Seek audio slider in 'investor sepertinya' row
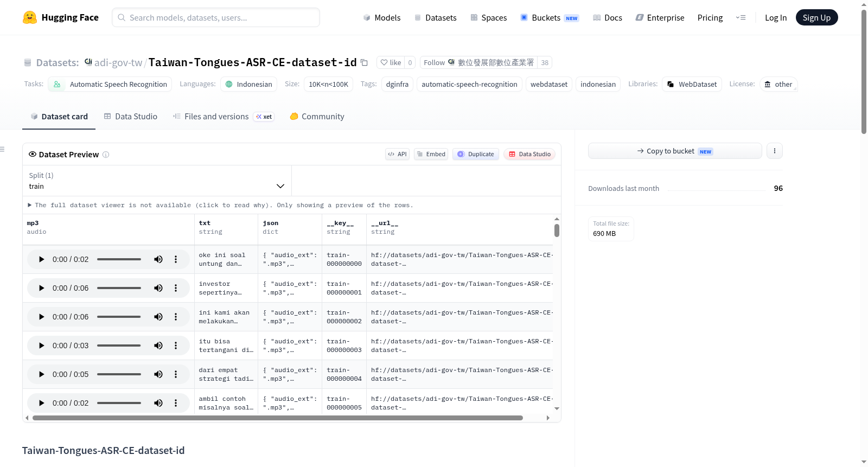The width and height of the screenshot is (868, 467). (x=119, y=288)
